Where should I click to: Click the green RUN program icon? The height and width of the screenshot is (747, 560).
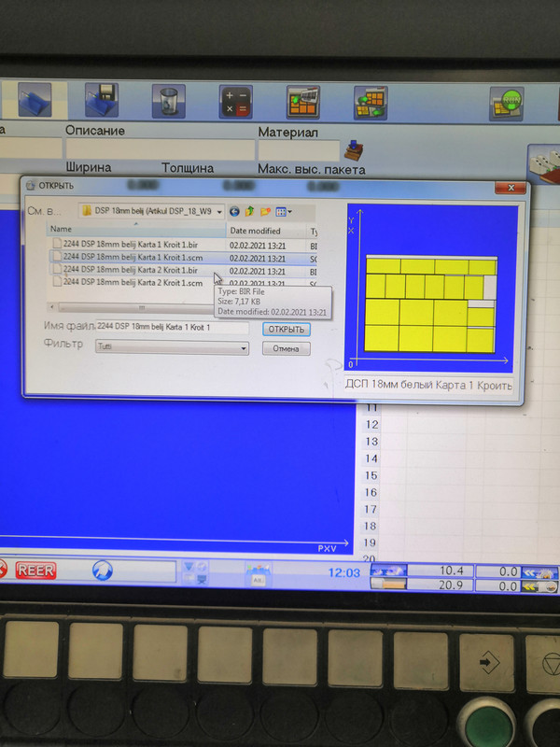click(507, 104)
